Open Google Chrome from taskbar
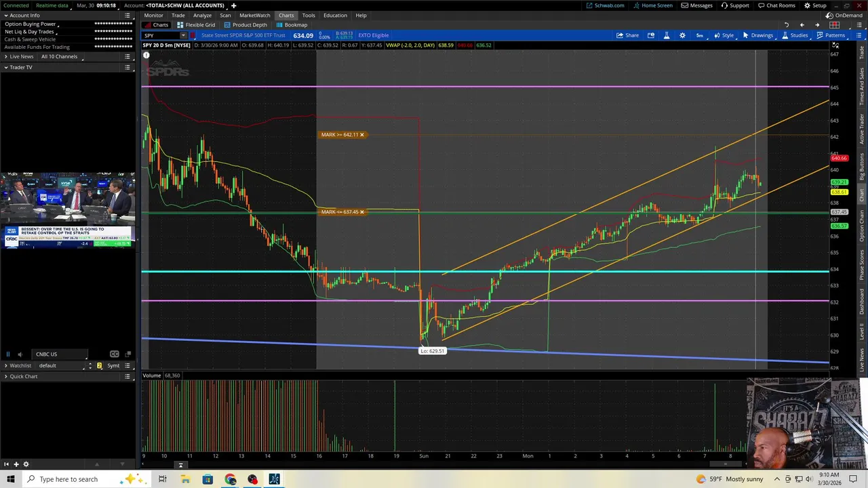 [231, 479]
